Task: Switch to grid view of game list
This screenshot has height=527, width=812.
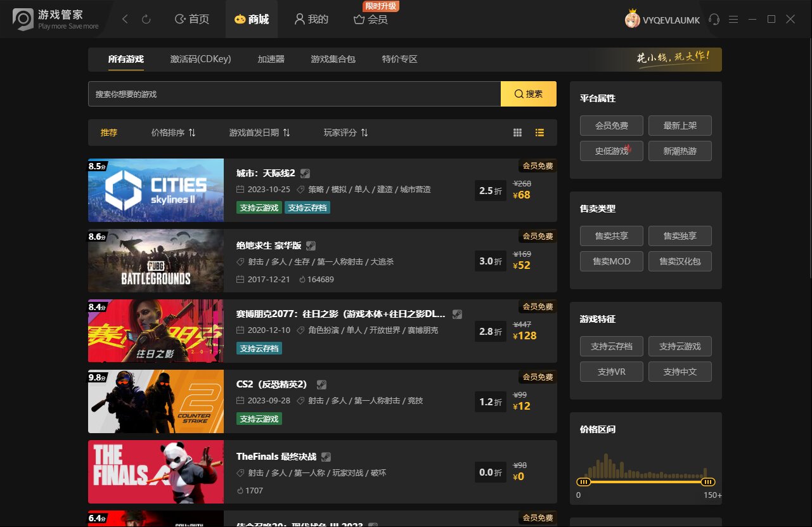Action: [517, 133]
